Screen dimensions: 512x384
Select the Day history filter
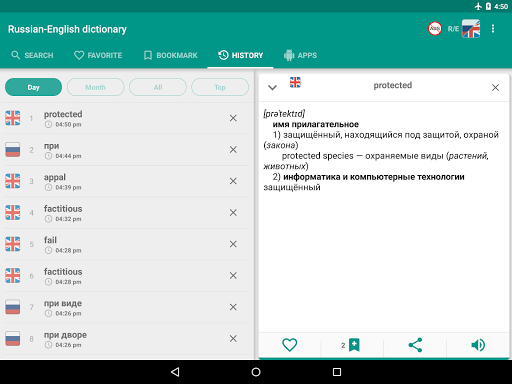[33, 87]
